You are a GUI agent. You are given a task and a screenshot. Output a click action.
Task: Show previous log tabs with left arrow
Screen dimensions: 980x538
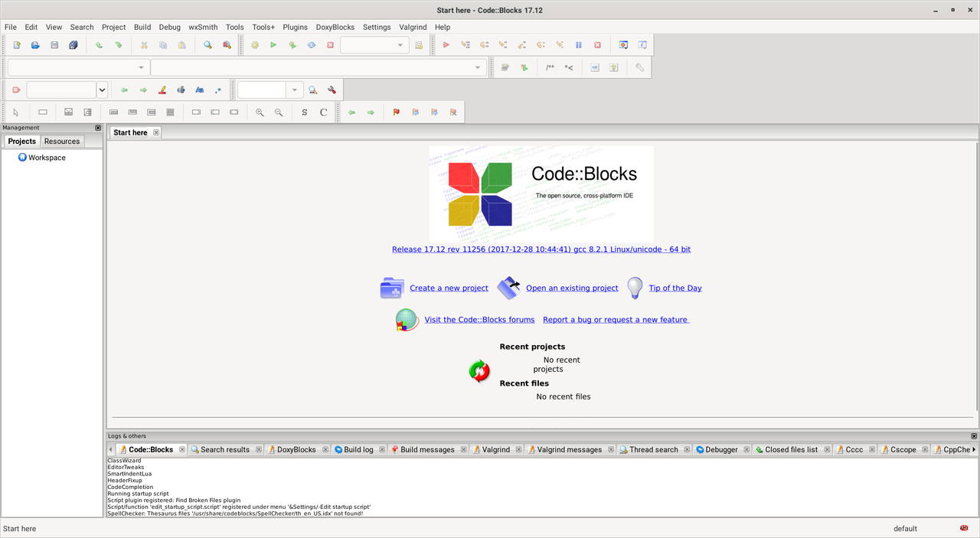point(110,449)
